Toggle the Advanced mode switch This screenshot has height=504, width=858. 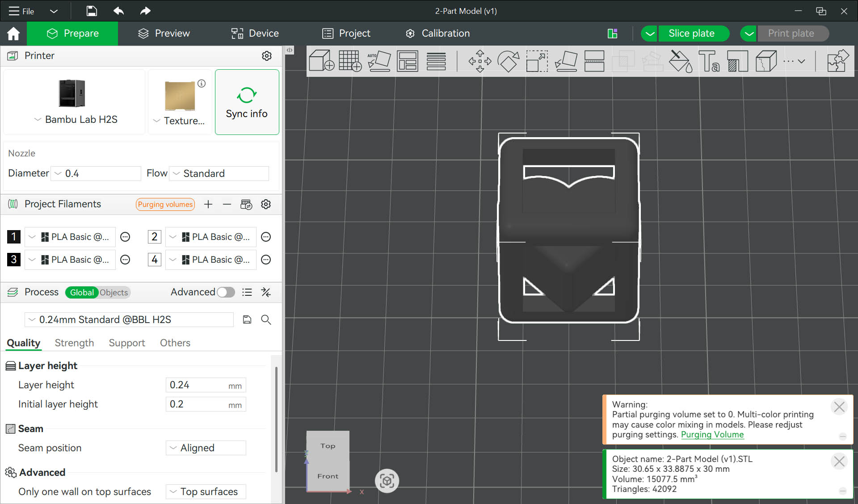(x=226, y=292)
